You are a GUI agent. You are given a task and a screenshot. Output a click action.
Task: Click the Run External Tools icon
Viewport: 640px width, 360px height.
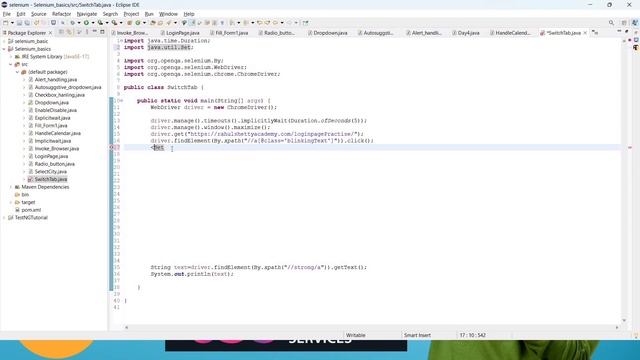point(115,23)
